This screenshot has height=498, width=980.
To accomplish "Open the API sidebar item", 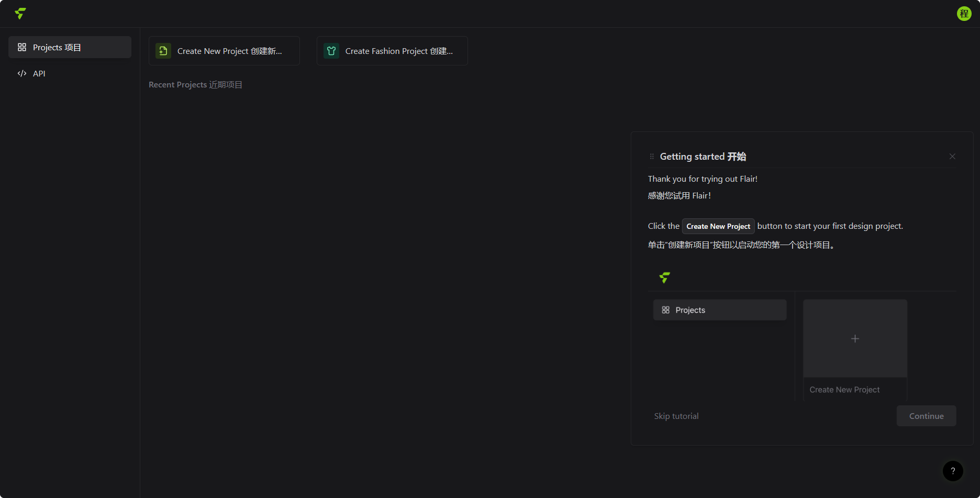I will [x=39, y=74].
